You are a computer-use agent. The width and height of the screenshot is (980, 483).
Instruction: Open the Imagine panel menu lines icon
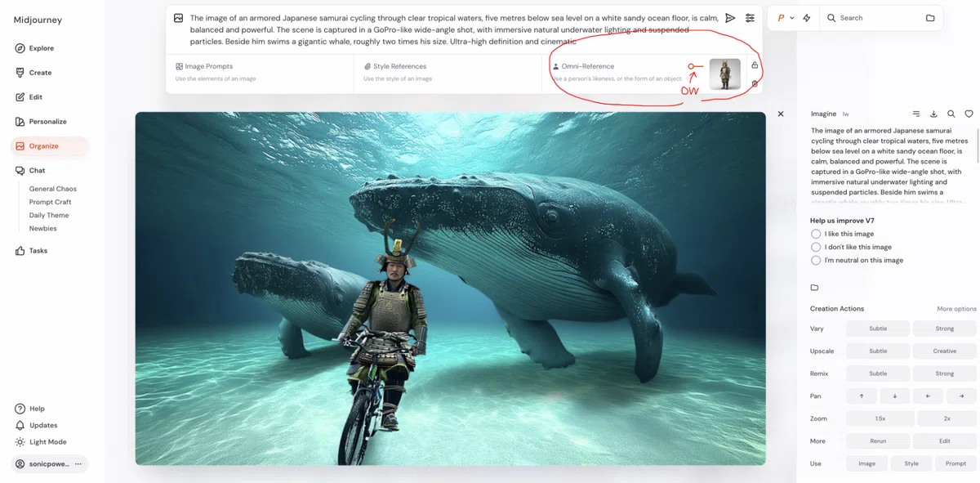[916, 114]
